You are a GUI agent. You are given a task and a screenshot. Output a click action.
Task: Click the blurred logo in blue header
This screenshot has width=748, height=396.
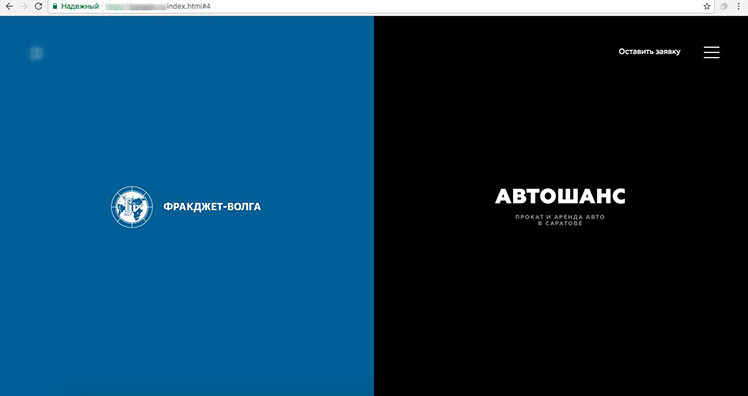[36, 53]
